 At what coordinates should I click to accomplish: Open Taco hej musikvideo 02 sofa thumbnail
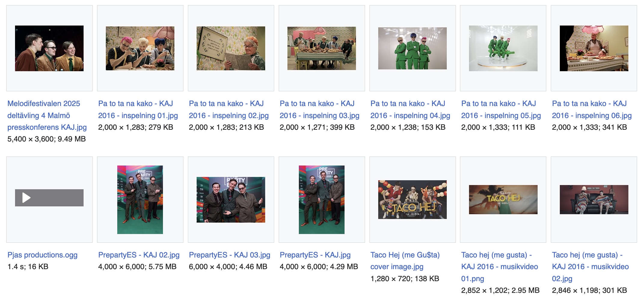tap(594, 200)
